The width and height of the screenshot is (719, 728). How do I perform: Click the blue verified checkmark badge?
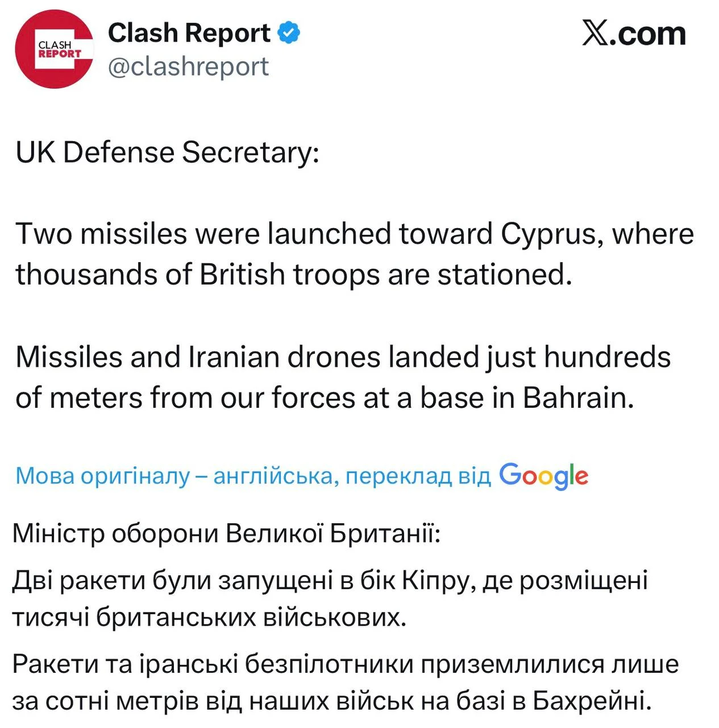pyautogui.click(x=289, y=33)
